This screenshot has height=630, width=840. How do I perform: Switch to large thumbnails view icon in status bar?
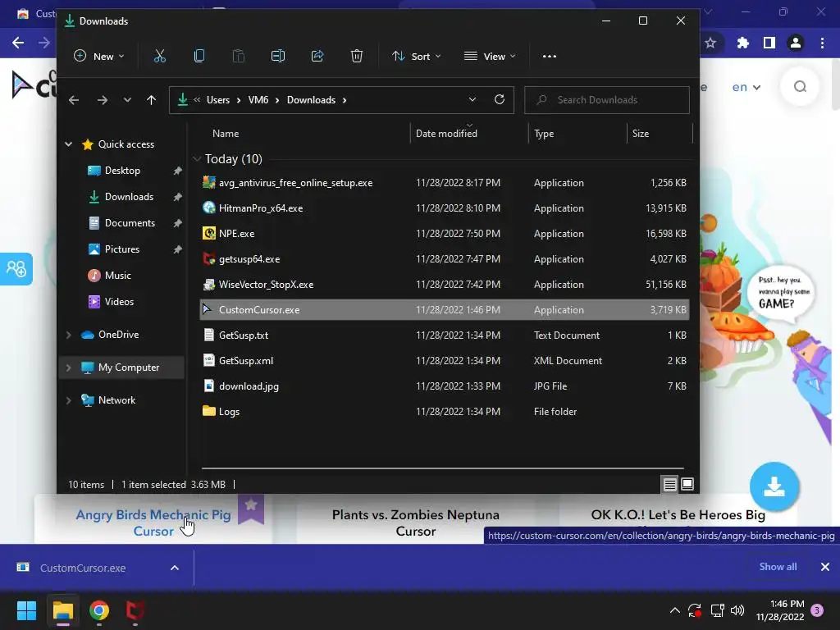pyautogui.click(x=687, y=485)
